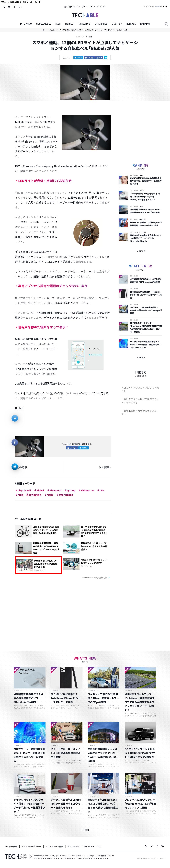Image resolution: width=170 pixels, height=868 pixels.
Task: Expand MORE under the RANKING sidebar
Action: point(141,251)
